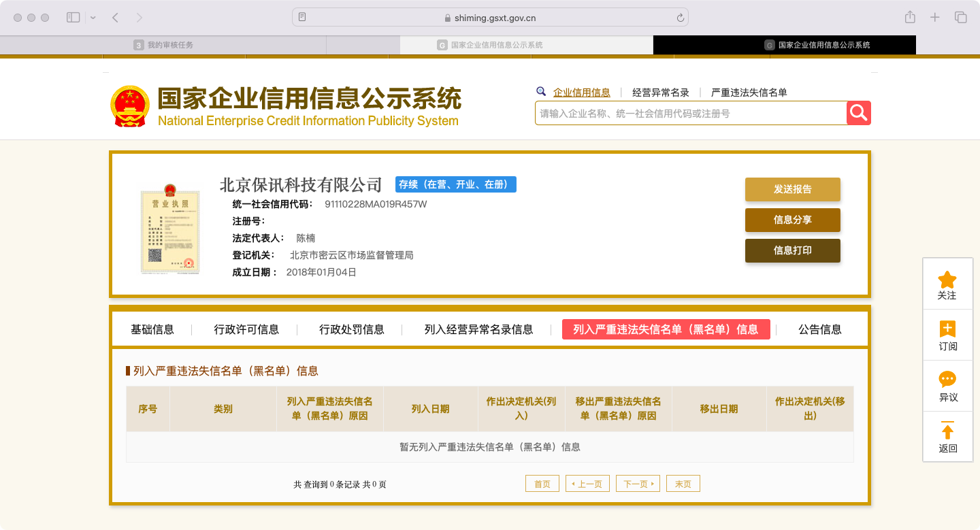The image size is (980, 530).
Task: Open the 列入经营异常名录信息 tab
Action: pos(478,329)
